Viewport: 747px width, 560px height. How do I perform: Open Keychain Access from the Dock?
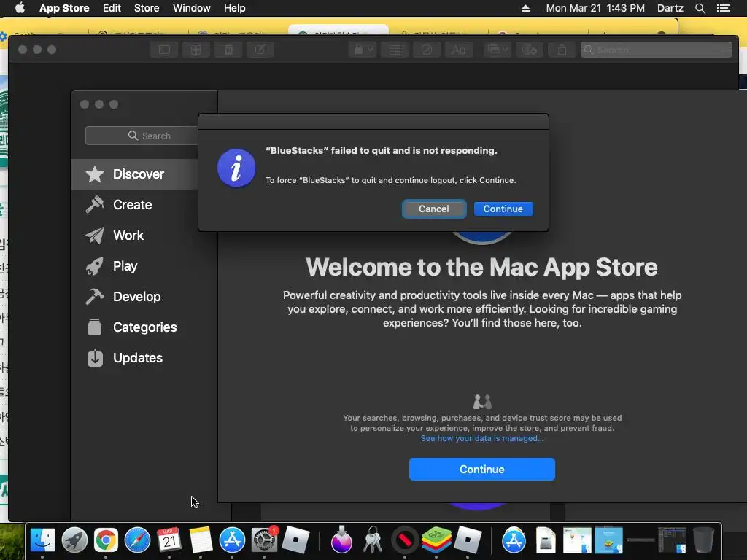373,540
